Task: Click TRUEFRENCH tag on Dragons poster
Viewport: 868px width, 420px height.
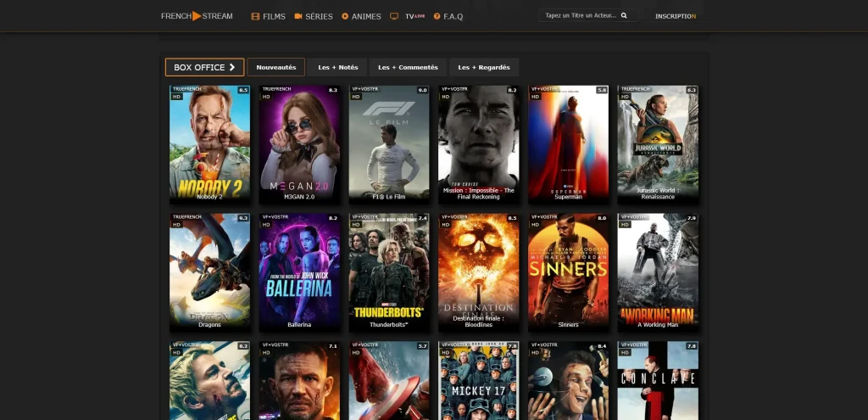Action: click(186, 216)
